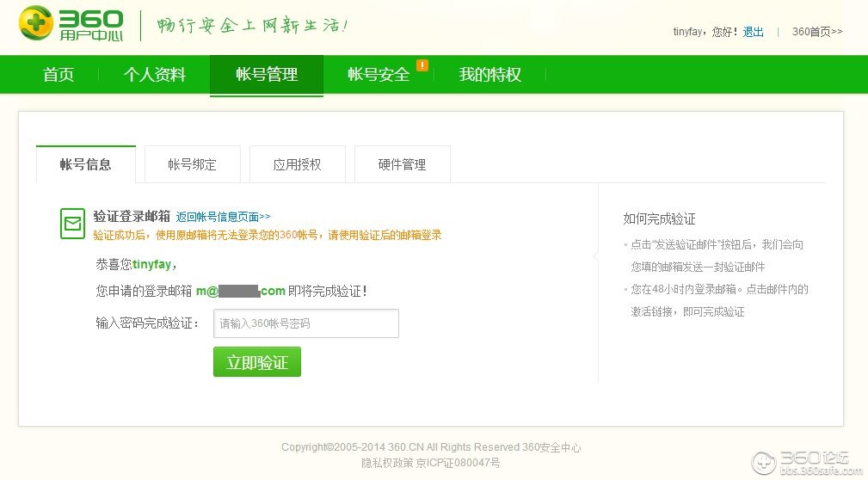
Task: Click the 您在48小时内登录邮箱 help item
Action: click(719, 300)
